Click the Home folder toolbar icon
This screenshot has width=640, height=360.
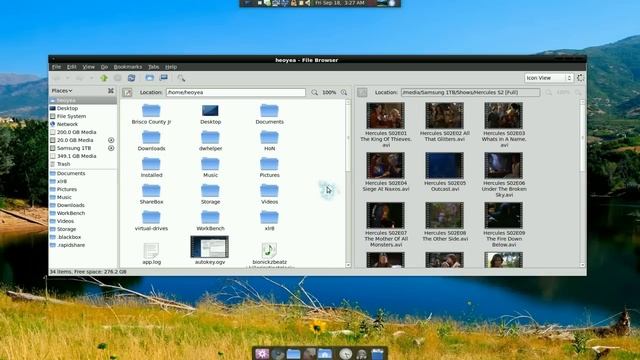point(149,78)
